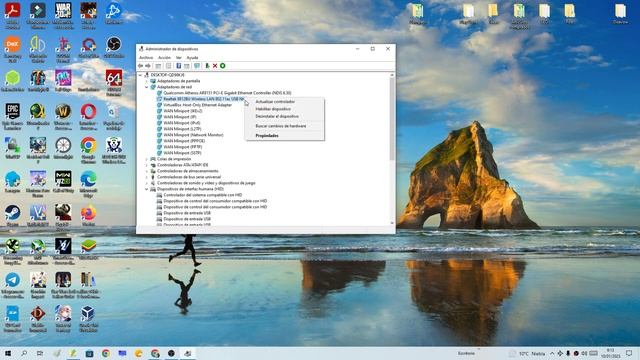This screenshot has height=360, width=640.
Task: Expand the Controladoras ATA/ATAPI IDE category
Action: pos(147,165)
